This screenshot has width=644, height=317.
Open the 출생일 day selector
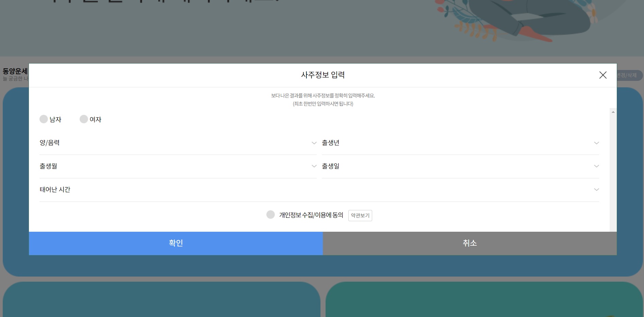pos(459,166)
